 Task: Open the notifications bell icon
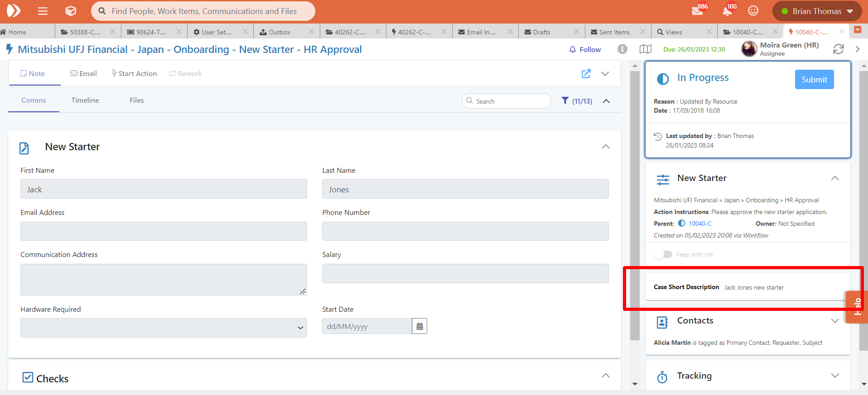click(727, 11)
